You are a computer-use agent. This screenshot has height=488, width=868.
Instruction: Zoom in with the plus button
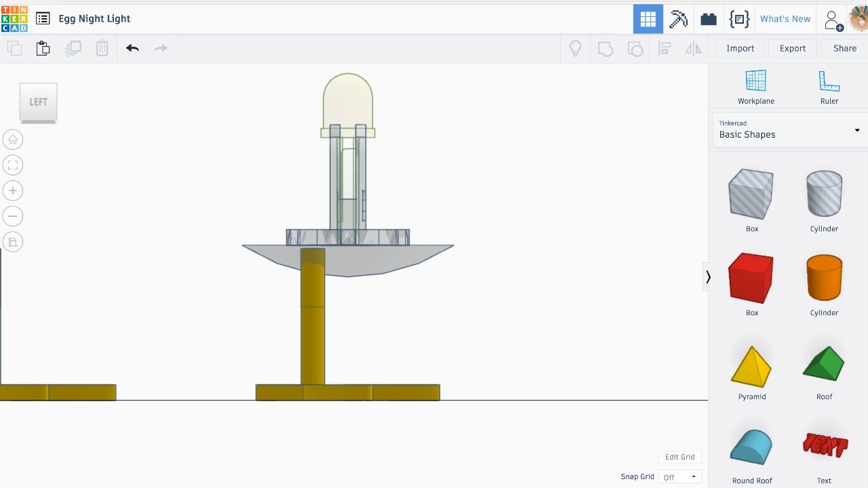coord(12,190)
